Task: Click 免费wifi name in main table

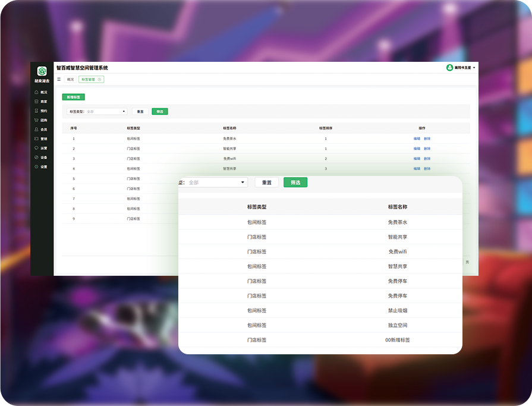Action: click(229, 159)
